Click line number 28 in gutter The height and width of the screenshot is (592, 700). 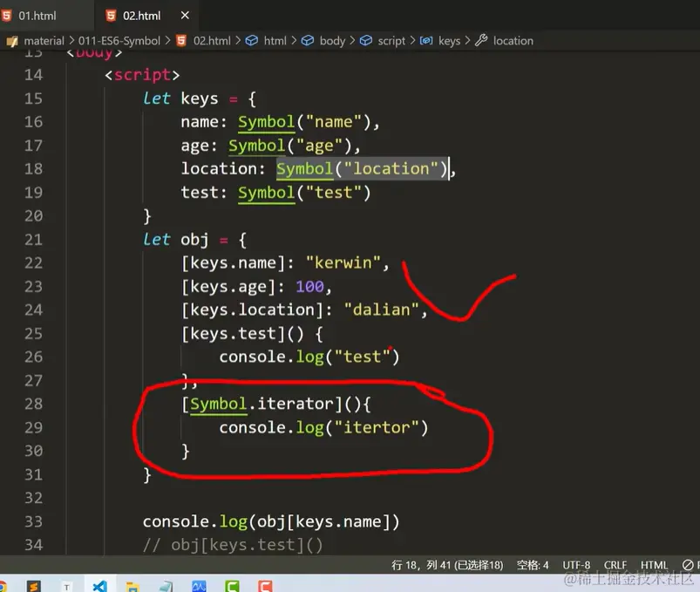[33, 404]
